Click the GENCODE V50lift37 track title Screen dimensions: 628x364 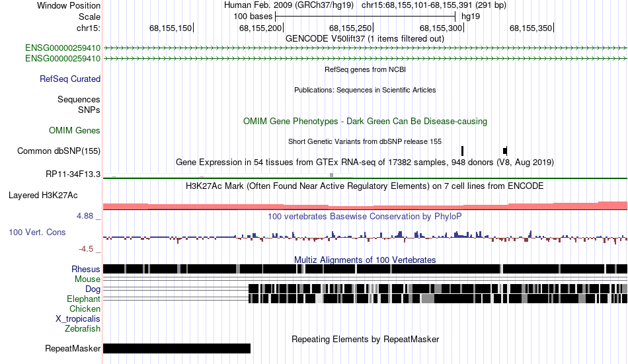(364, 39)
